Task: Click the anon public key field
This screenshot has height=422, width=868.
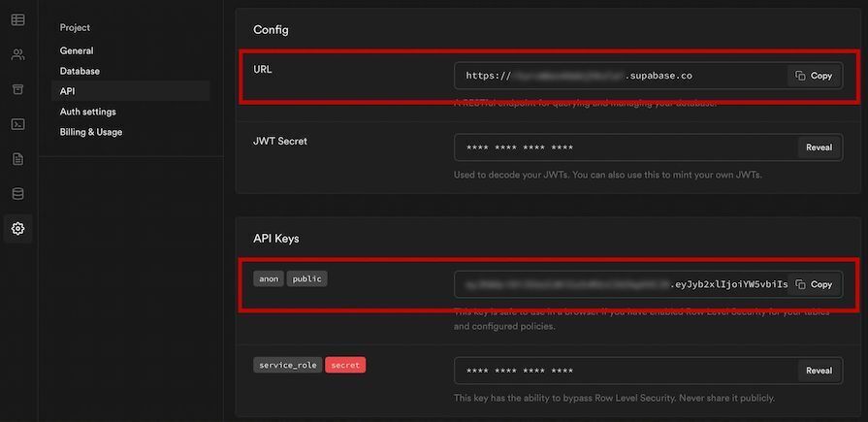Action: [648, 284]
